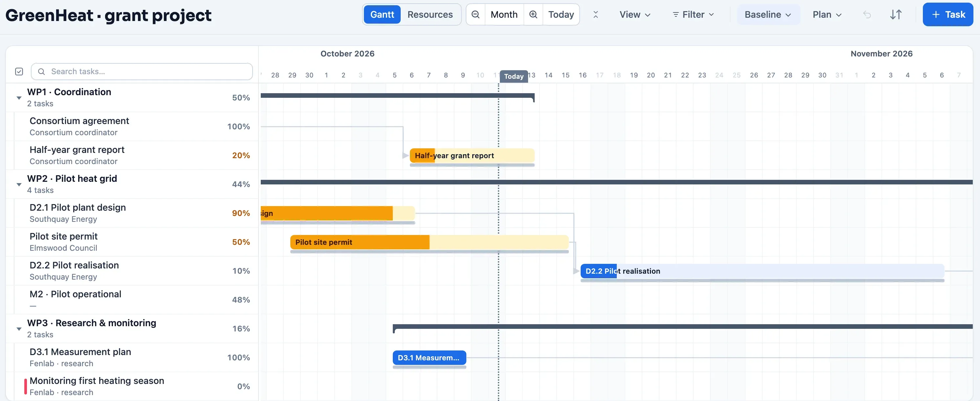Collapse WP3 Research & monitoring group
The height and width of the screenshot is (401, 980).
[x=19, y=329]
